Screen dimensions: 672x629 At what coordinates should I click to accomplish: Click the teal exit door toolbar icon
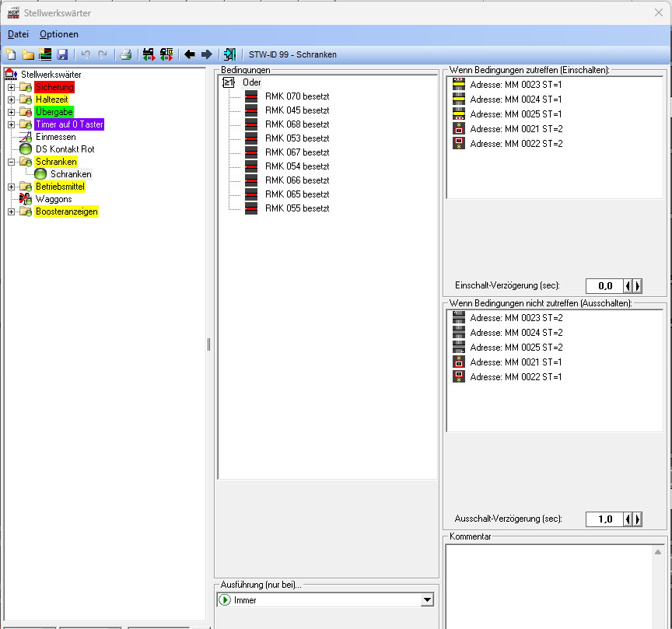pyautogui.click(x=229, y=54)
